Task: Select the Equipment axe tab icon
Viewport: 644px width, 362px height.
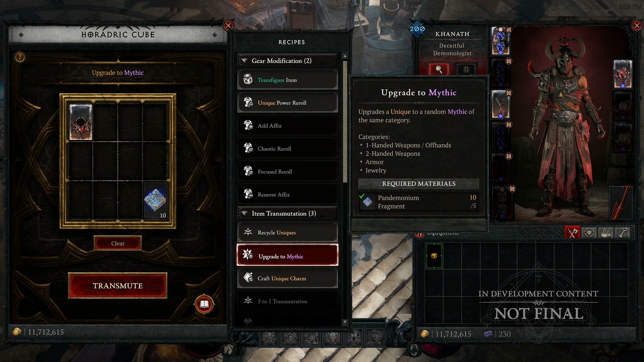Action: 573,233
